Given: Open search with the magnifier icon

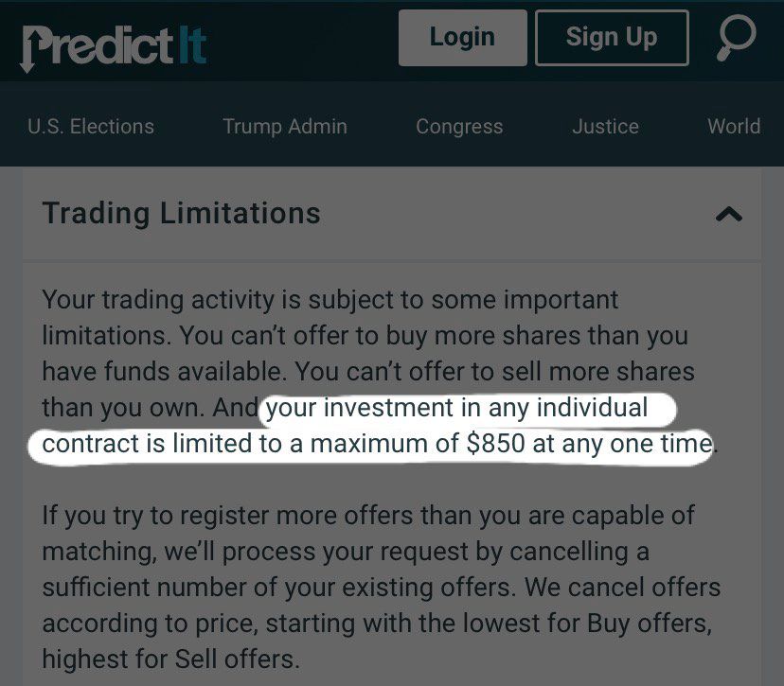Looking at the screenshot, I should [x=738, y=39].
